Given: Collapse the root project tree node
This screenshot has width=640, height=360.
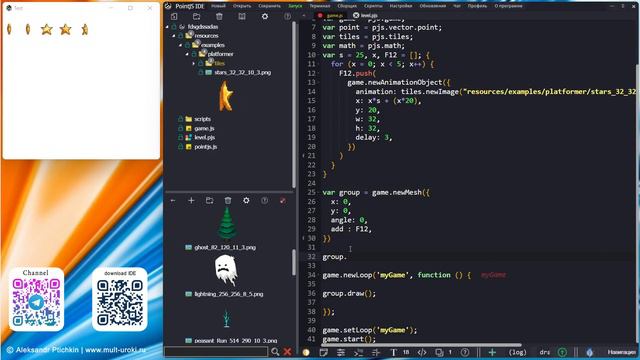Looking at the screenshot, I should [x=167, y=27].
